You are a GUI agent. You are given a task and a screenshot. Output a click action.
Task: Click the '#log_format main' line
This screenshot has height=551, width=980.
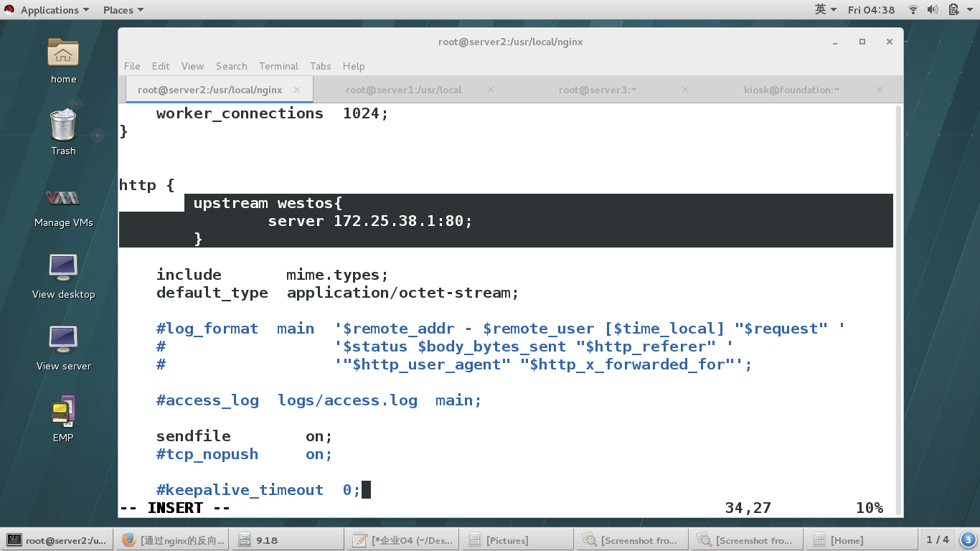[x=235, y=329]
